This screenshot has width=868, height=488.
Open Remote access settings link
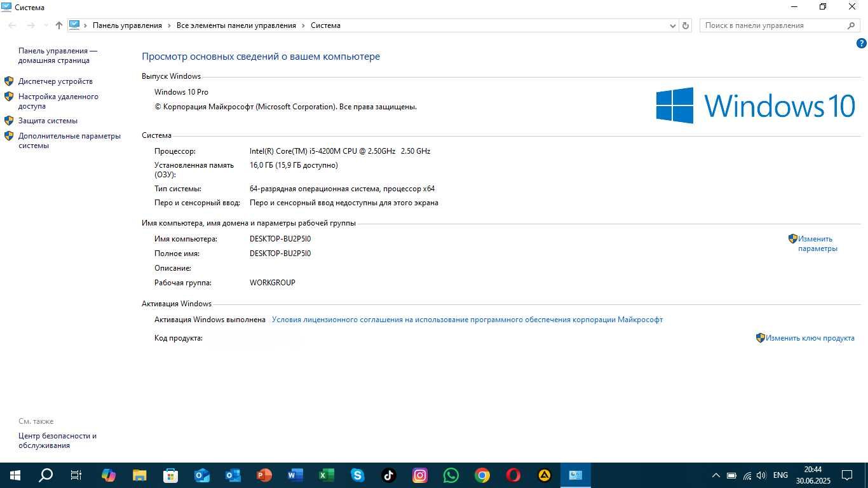click(x=58, y=101)
